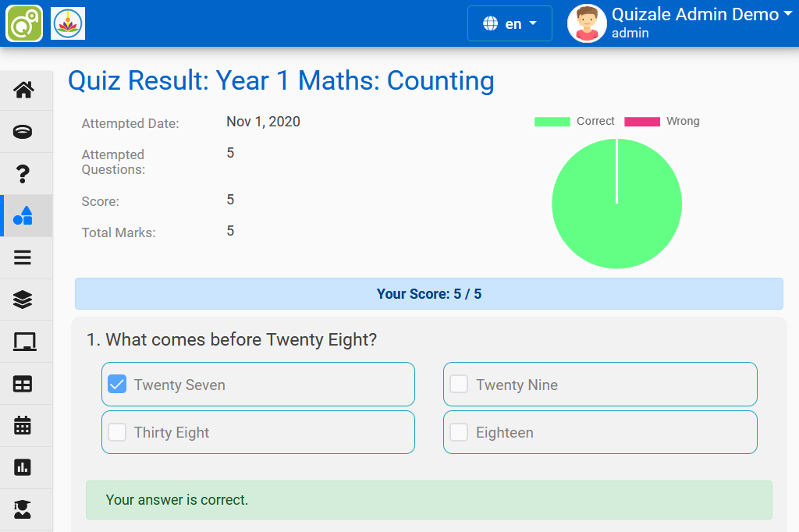Click the table grid sidebar icon
Viewport: 799px width, 532px height.
pos(23,384)
